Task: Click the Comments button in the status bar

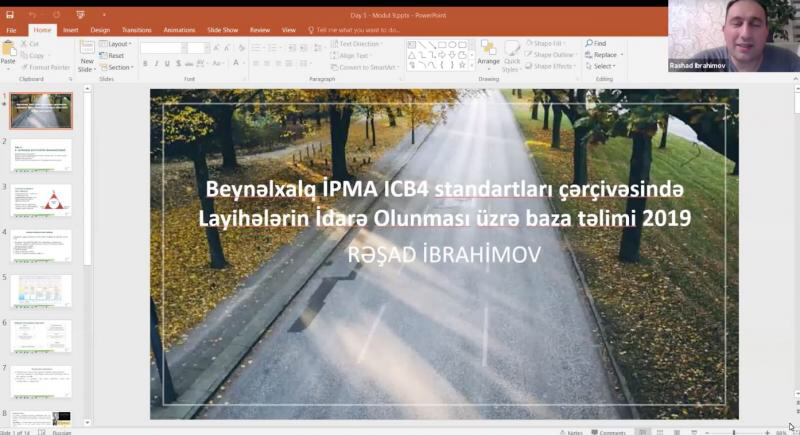Action: tap(611, 432)
